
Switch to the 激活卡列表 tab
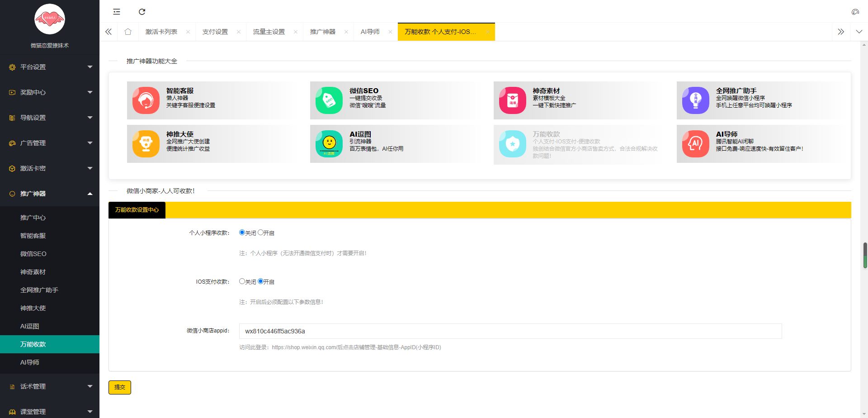coord(161,32)
